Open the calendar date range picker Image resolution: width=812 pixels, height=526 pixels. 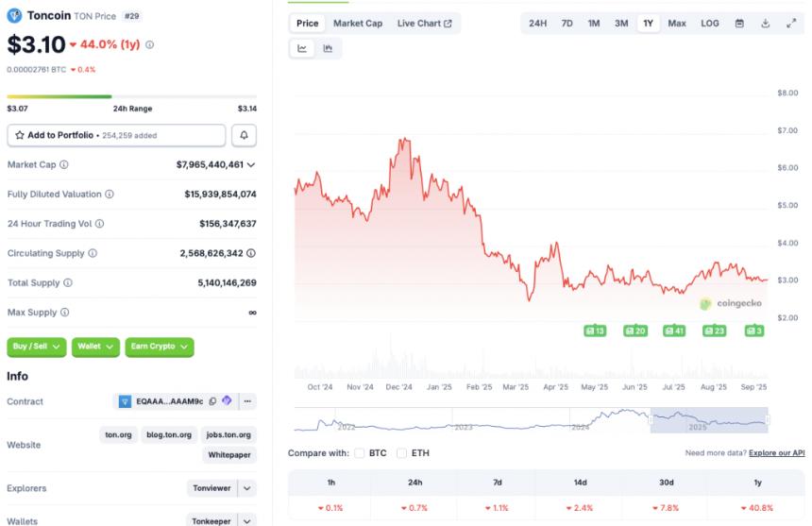[739, 23]
